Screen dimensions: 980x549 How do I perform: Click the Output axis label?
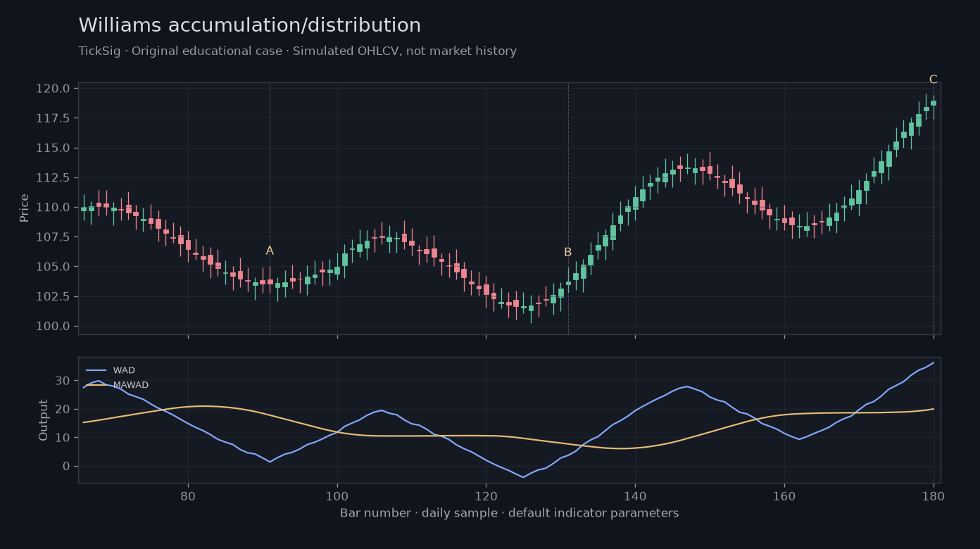pyautogui.click(x=44, y=420)
